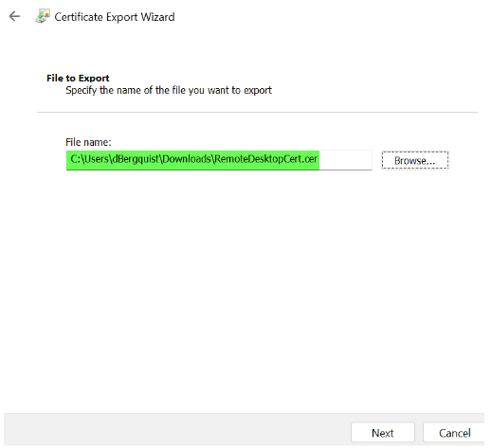The image size is (491, 448).
Task: Place cursor on dBergquist in the file path
Action: pyautogui.click(x=136, y=159)
